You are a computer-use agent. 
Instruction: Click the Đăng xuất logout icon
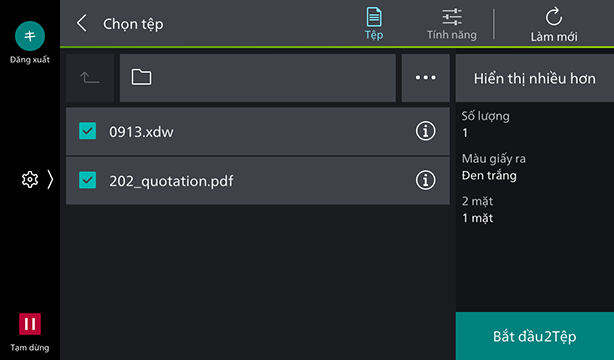point(30,36)
